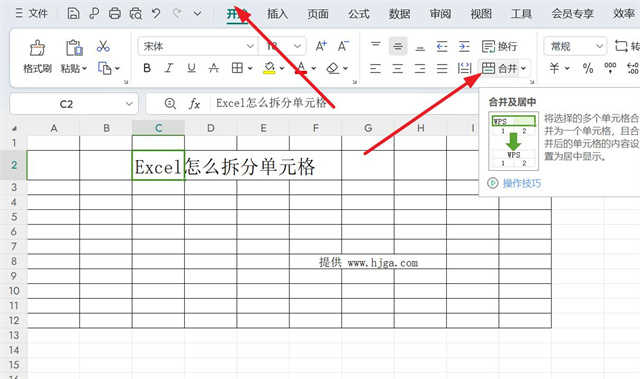
Task: Apply percent style format
Action: coord(588,68)
